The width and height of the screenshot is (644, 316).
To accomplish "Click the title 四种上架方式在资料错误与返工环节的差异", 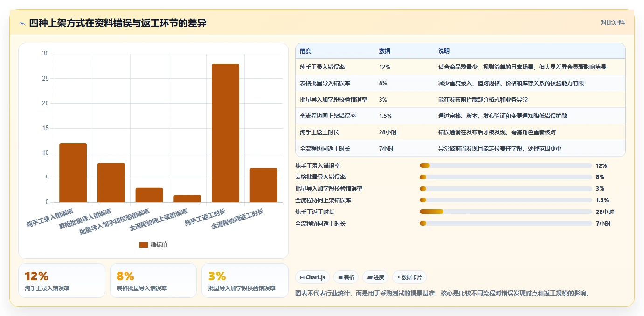I will 118,23.
